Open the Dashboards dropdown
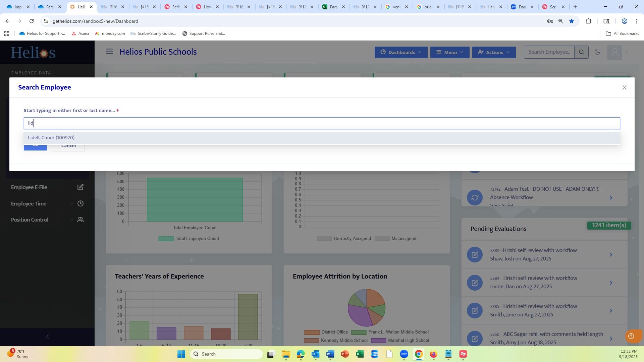Viewport: 644px width, 362px height. 401,52
